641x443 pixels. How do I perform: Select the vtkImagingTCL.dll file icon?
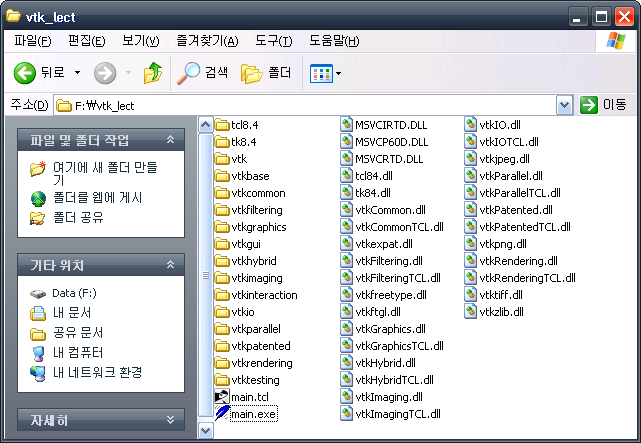pos(346,413)
